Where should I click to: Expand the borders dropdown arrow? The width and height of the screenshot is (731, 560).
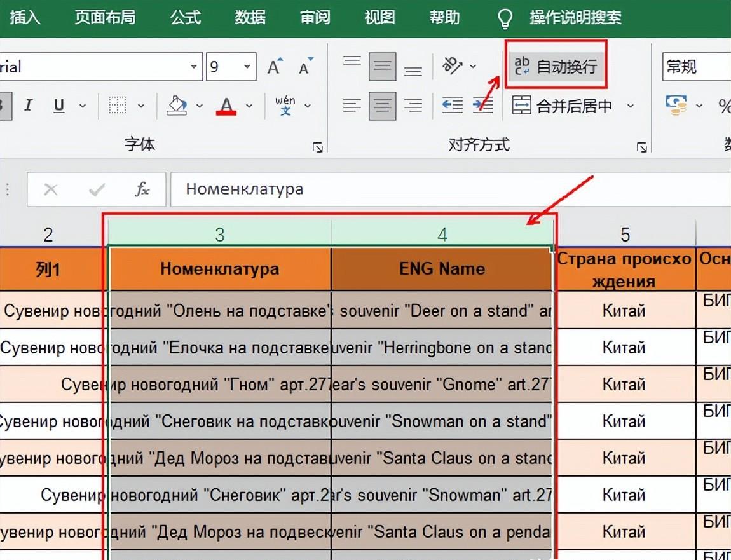tap(140, 106)
